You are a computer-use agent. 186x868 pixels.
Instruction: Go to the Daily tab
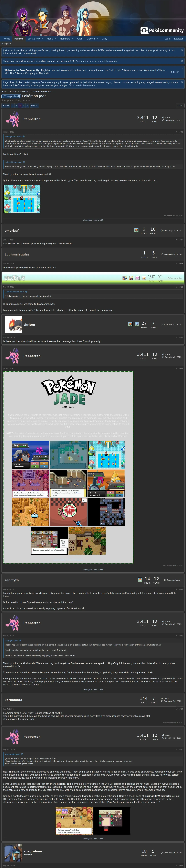tap(104, 39)
